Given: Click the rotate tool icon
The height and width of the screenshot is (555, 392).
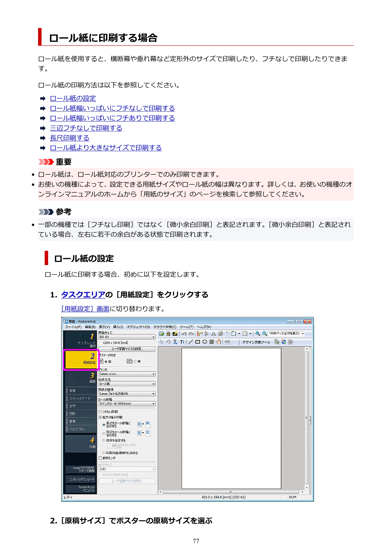Looking at the screenshot, I should point(168,342).
